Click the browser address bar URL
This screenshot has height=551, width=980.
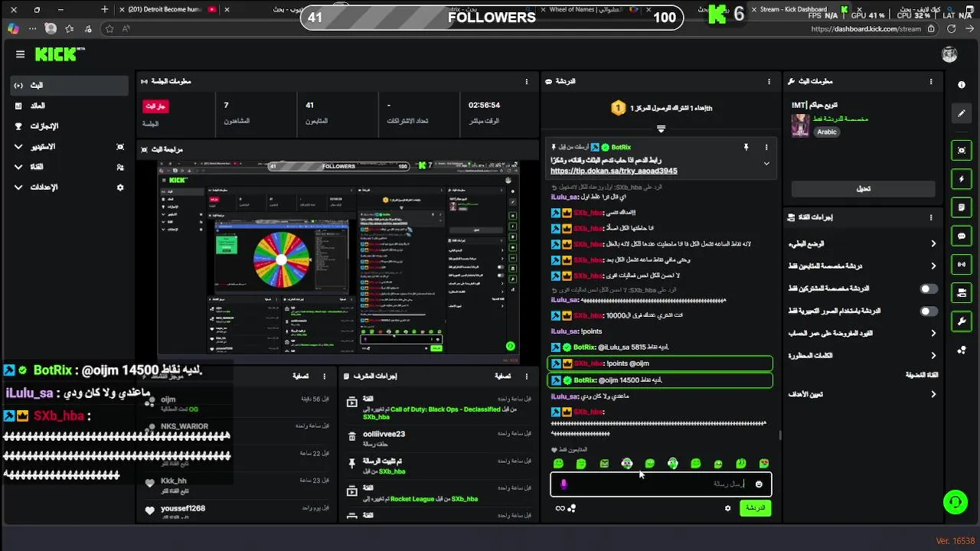click(865, 29)
